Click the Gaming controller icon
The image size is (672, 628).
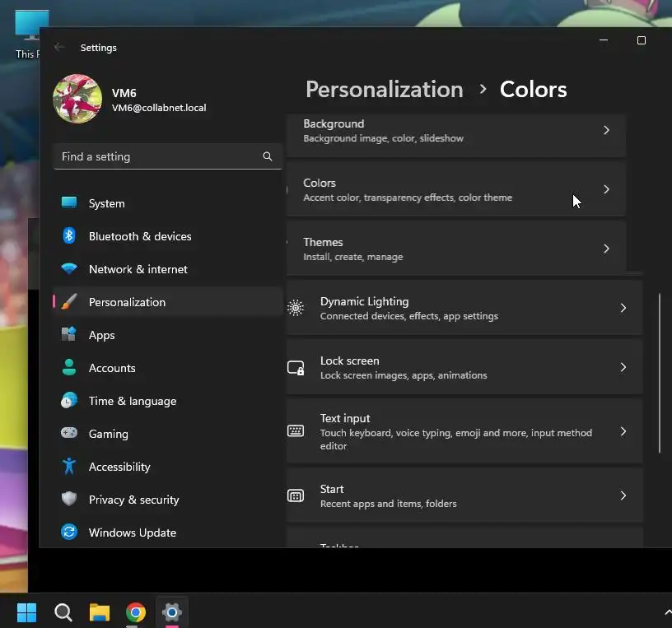(69, 433)
